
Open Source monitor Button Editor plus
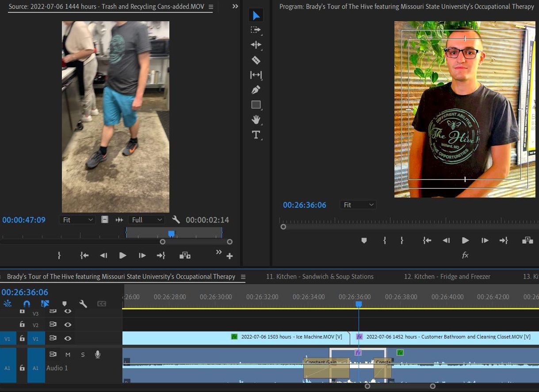[229, 256]
